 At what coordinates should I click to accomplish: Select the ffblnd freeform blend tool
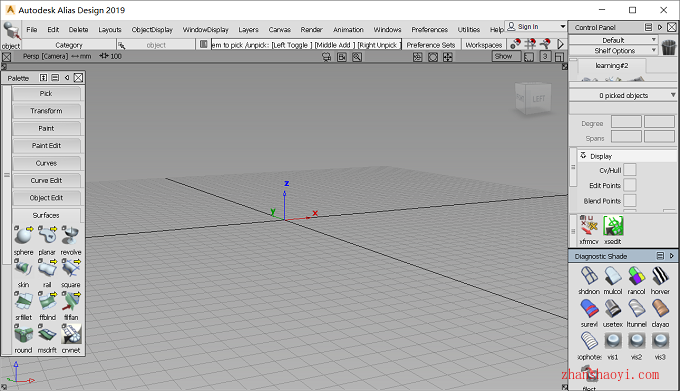coord(47,301)
